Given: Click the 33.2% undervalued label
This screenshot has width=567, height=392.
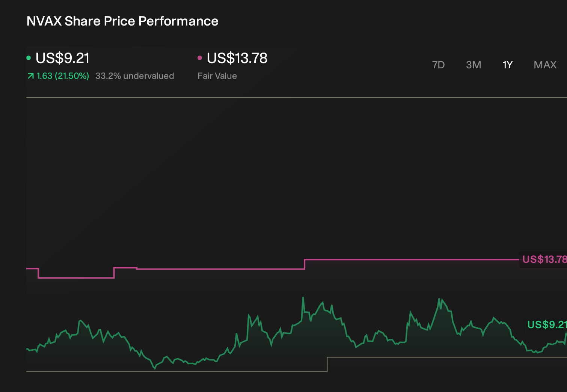Looking at the screenshot, I should point(135,76).
